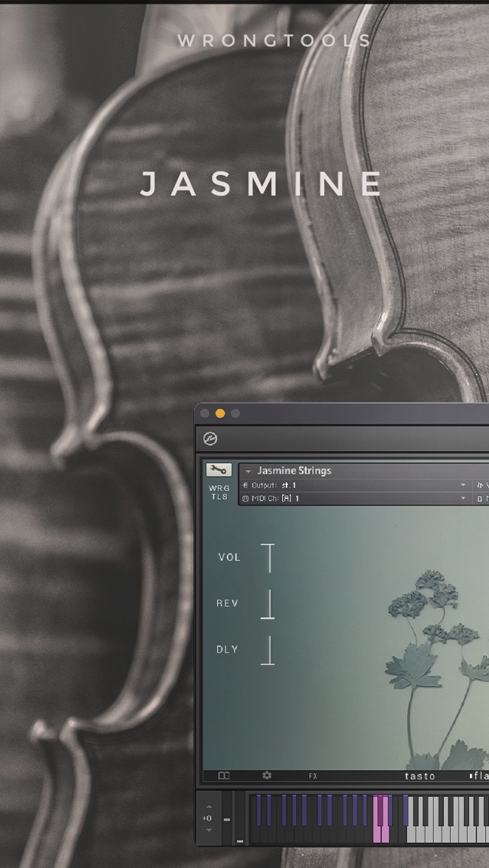Click the +0 octave value
The image size is (489, 868).
pos(207,818)
